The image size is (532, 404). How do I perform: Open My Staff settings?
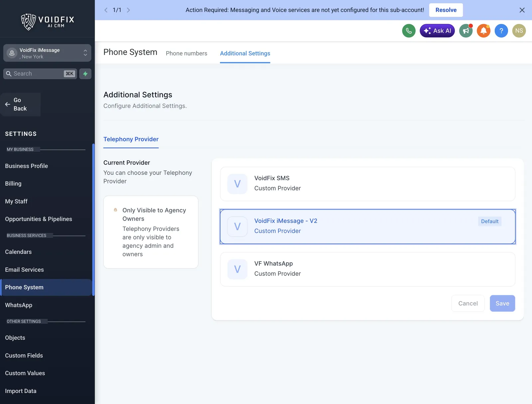tap(16, 201)
